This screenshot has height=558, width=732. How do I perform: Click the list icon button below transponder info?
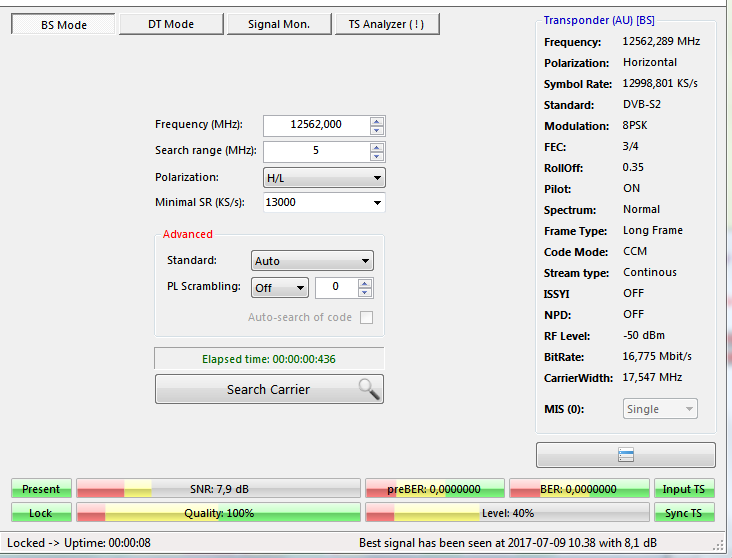coord(626,455)
